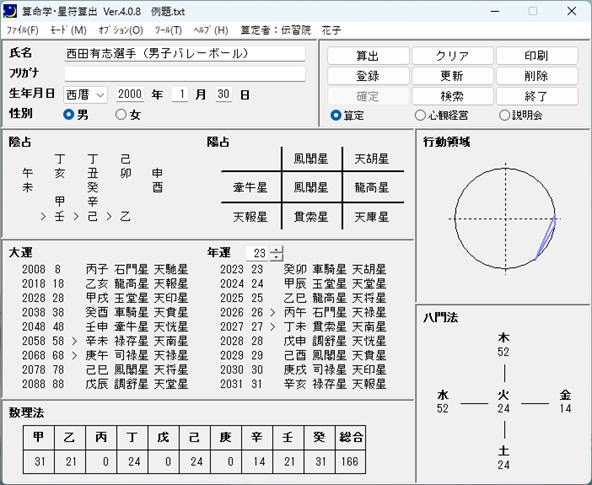The height and width of the screenshot is (485, 592).
Task: Decrease the 年運 age spinner value
Action: point(276,257)
